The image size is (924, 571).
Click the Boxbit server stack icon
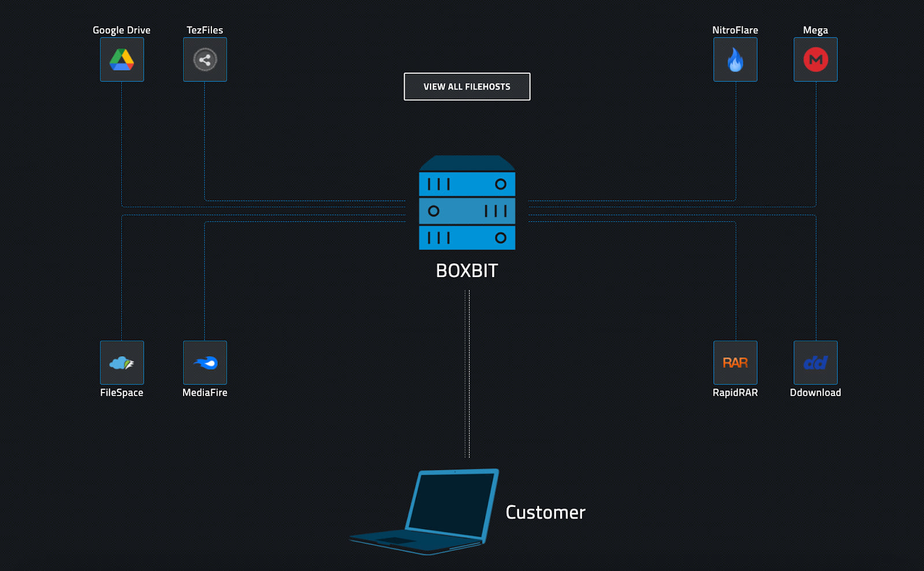(x=467, y=203)
